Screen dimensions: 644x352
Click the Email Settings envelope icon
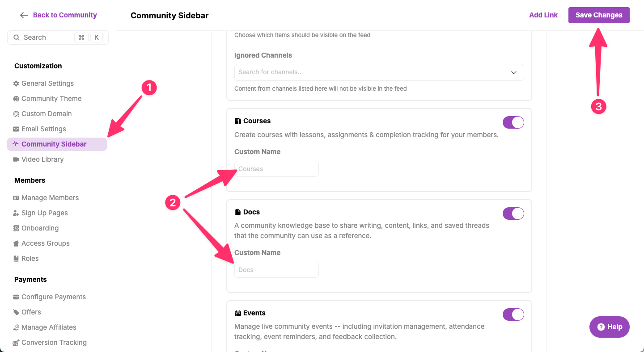pyautogui.click(x=16, y=129)
